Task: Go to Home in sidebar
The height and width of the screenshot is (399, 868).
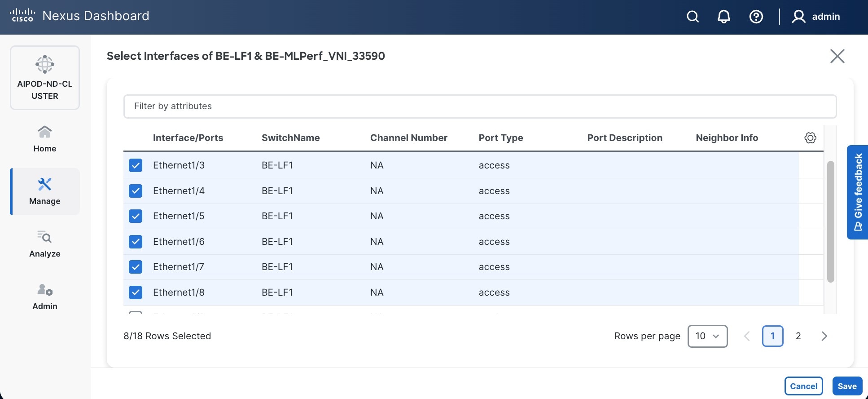Action: point(45,139)
